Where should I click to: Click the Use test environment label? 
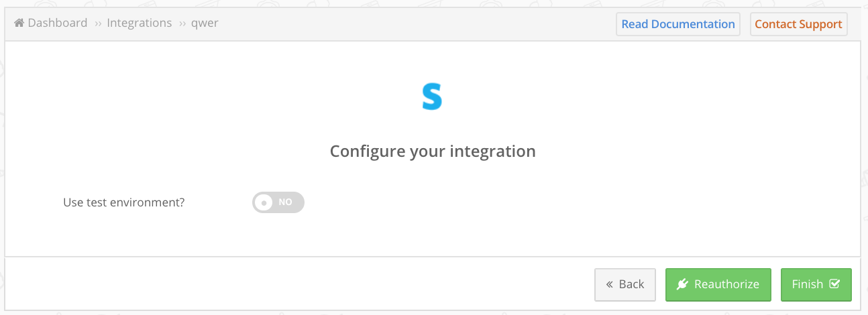[x=123, y=202]
